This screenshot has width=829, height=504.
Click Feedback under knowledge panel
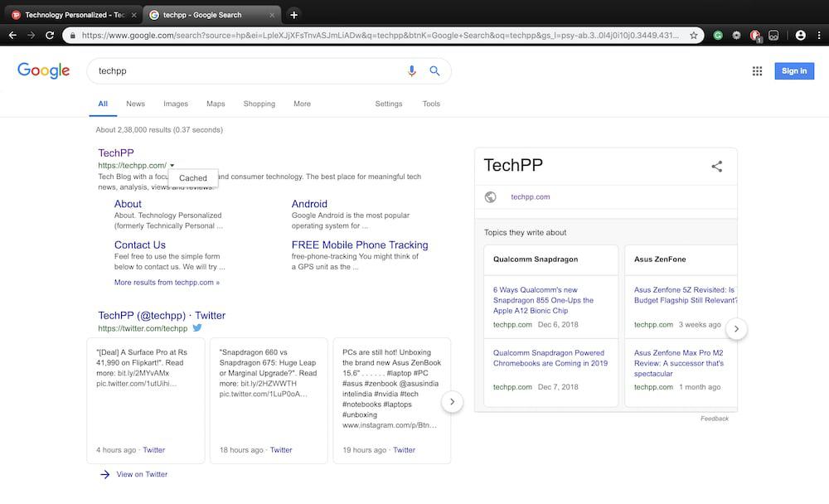coord(715,419)
